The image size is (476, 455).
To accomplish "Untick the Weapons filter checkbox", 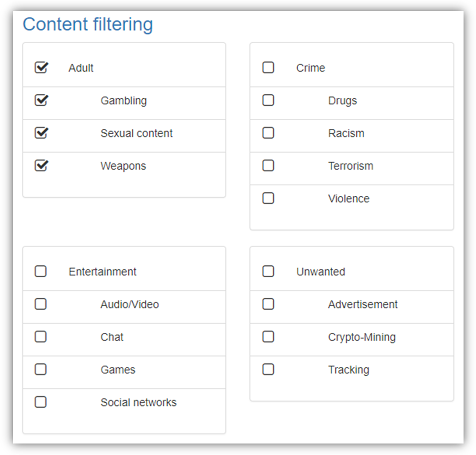I will point(41,166).
